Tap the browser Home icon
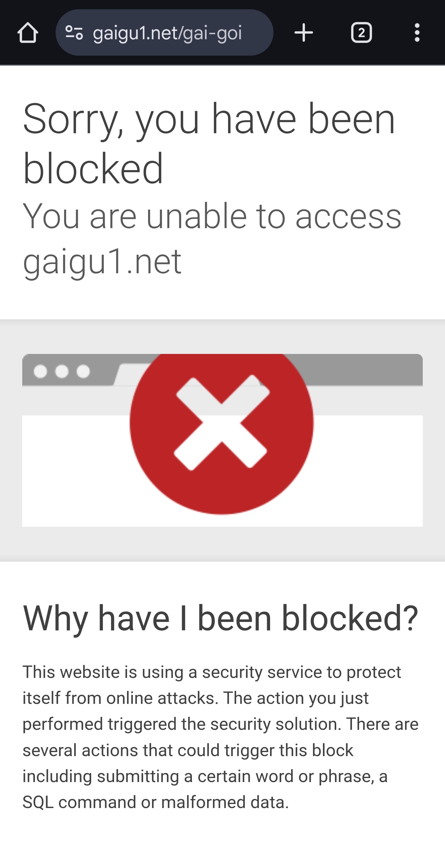This screenshot has width=445, height=868. click(28, 33)
